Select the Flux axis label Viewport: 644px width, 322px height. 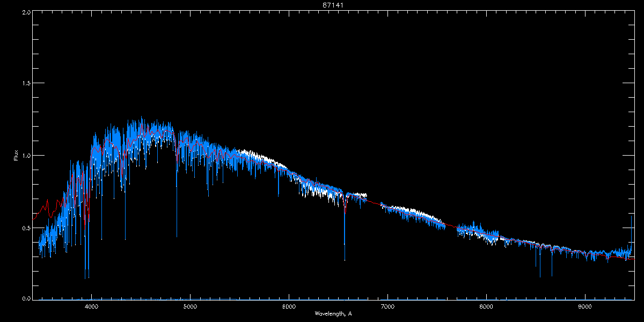coord(16,155)
